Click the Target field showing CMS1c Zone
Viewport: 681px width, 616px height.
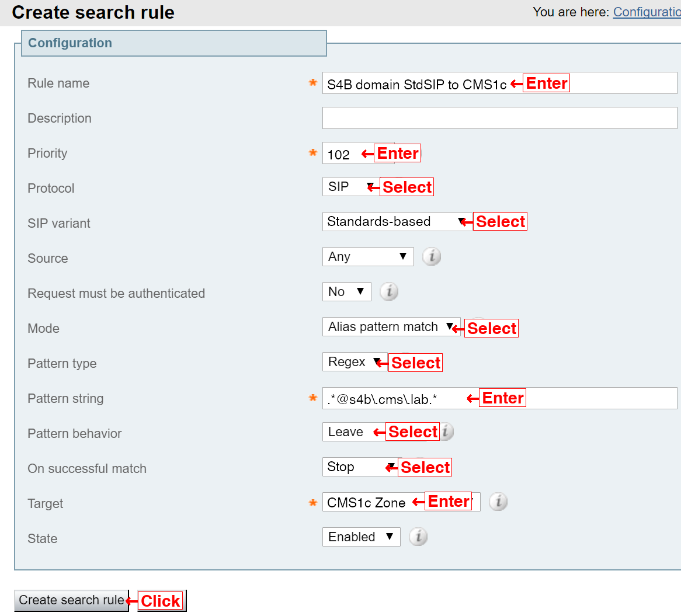click(401, 502)
